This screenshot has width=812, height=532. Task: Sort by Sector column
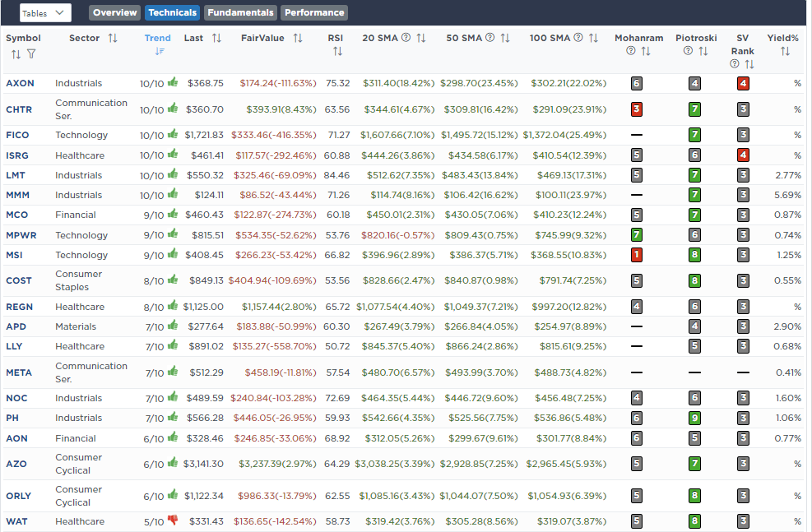click(x=113, y=38)
